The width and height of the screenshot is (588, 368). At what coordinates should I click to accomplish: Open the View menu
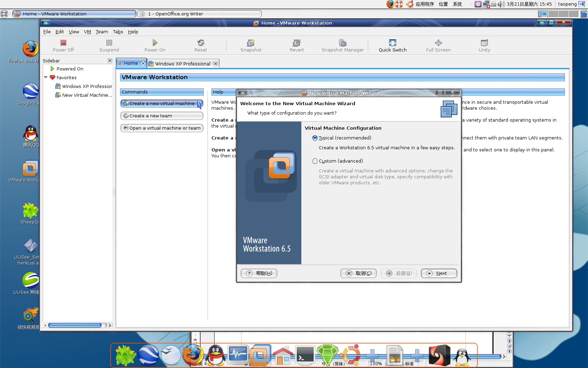click(74, 32)
